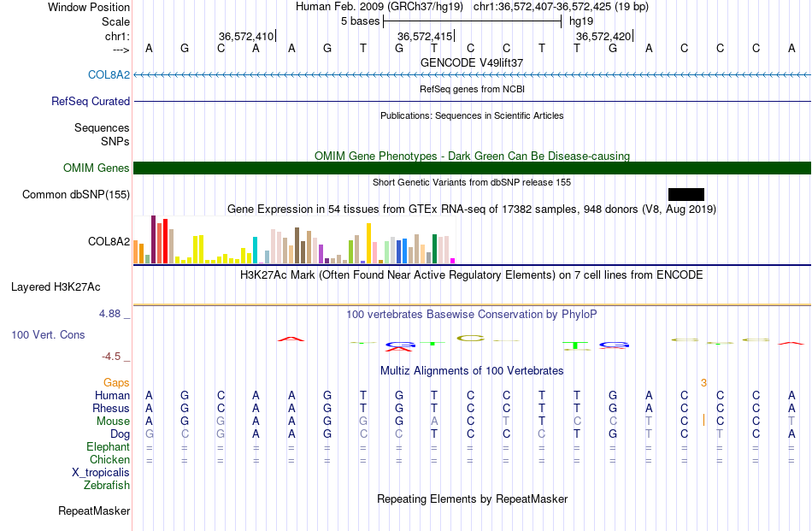Open Basewise Conservation by PhyloP title
This screenshot has width=812, height=531.
pyautogui.click(x=472, y=314)
